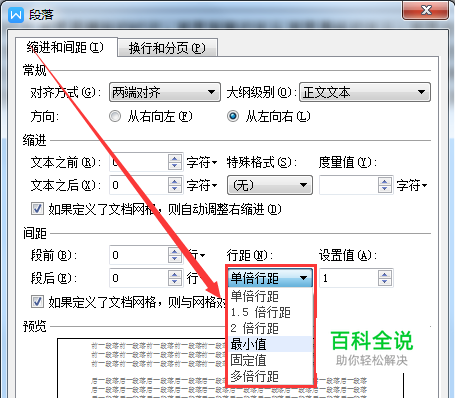455x398 pixels.
Task: Click the 段后 spacing input field
Action: point(139,278)
